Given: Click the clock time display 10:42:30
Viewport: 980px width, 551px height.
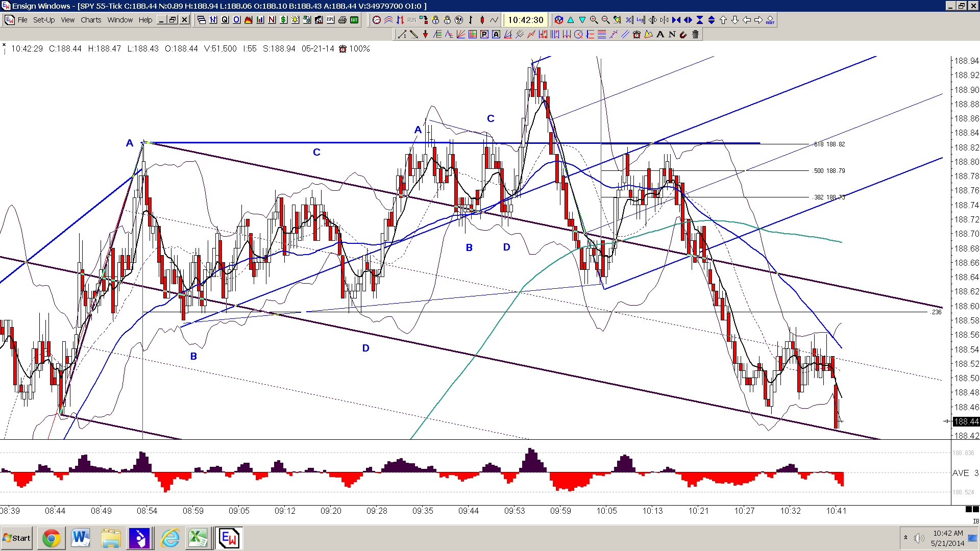Looking at the screenshot, I should pyautogui.click(x=526, y=20).
